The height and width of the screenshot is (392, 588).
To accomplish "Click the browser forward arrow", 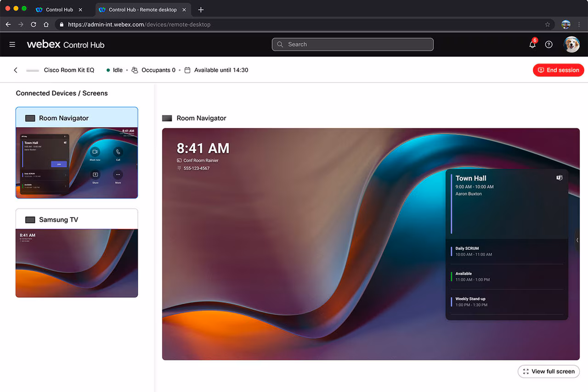I will coord(21,24).
